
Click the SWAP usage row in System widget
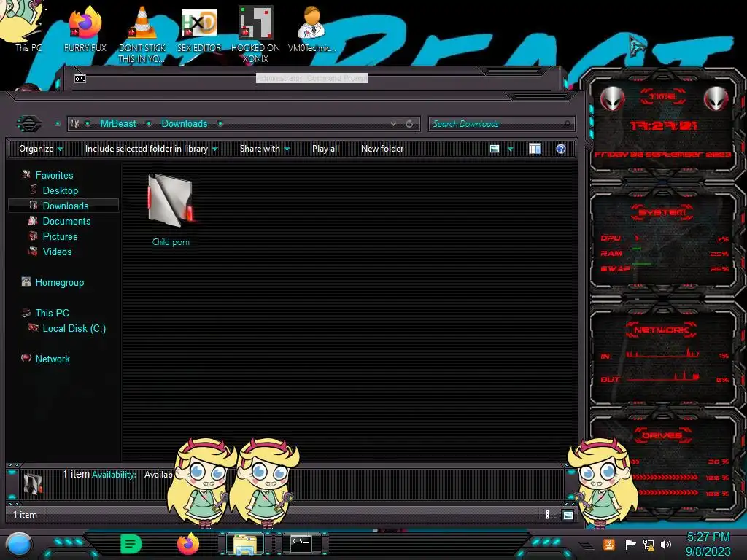coord(665,268)
